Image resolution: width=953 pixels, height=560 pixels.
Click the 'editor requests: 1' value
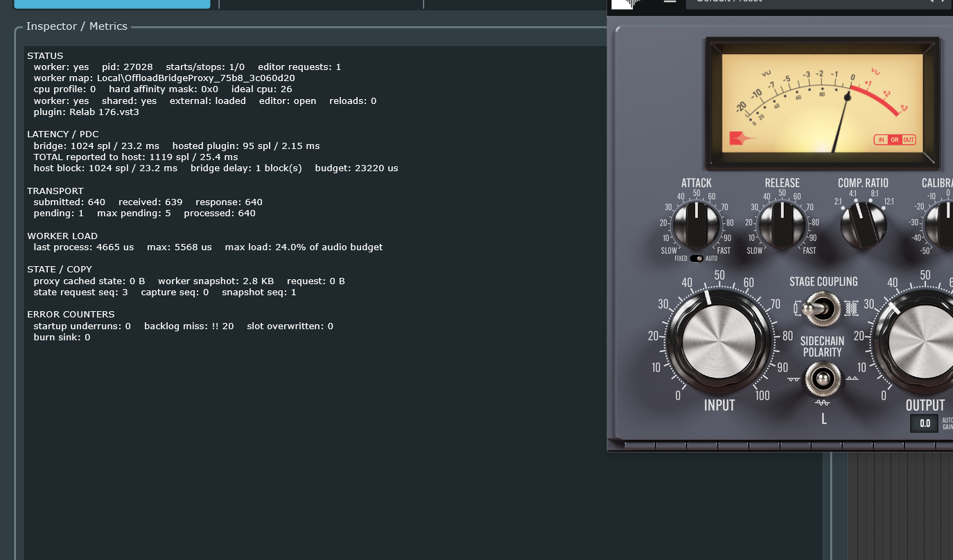299,67
